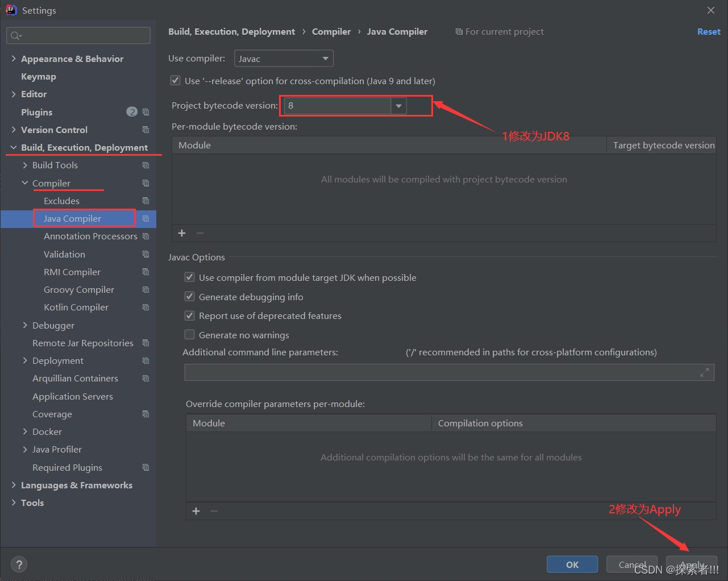The width and height of the screenshot is (728, 581).
Task: Uncheck Report use of deprecated features
Action: 190,316
